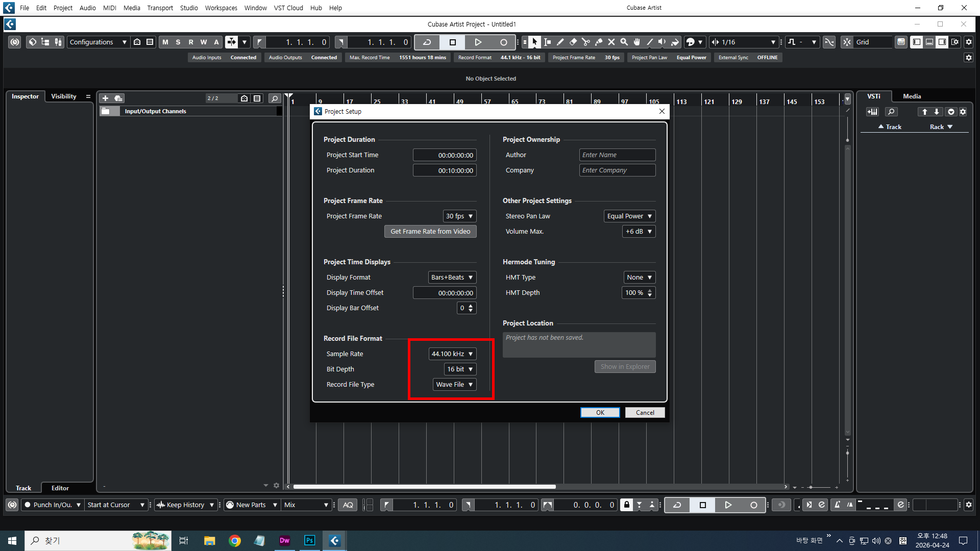This screenshot has height=551, width=980.
Task: Select the Play speaker tool
Action: pyautogui.click(x=662, y=42)
